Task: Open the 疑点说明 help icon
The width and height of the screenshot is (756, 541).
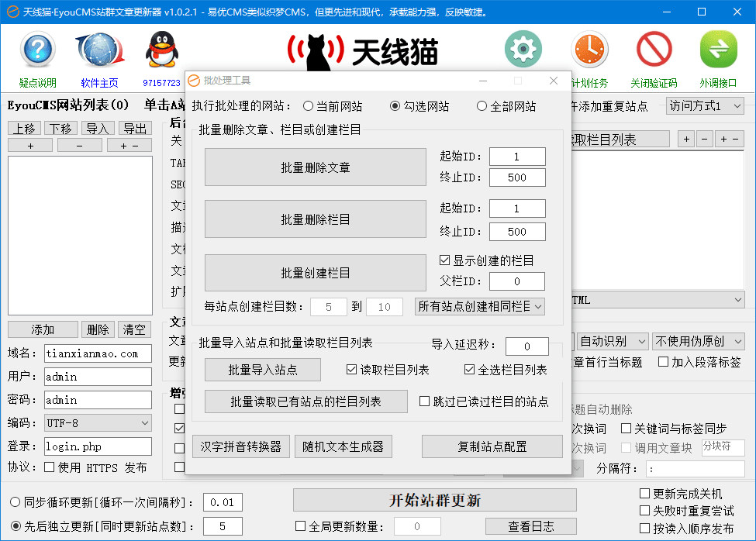Action: [x=38, y=50]
